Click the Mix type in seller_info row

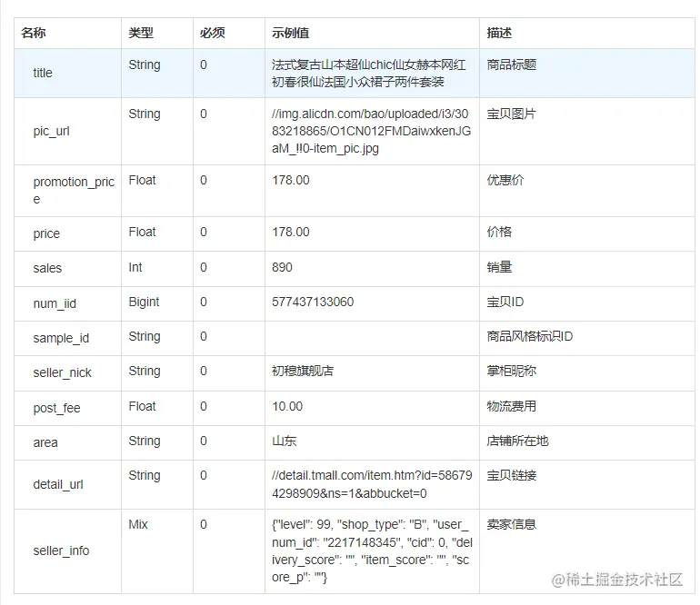(x=138, y=525)
